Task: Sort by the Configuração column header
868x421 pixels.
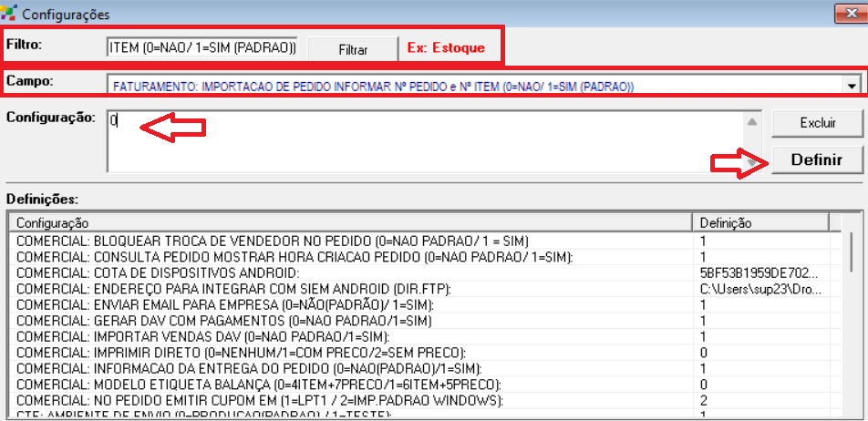Action: tap(350, 222)
